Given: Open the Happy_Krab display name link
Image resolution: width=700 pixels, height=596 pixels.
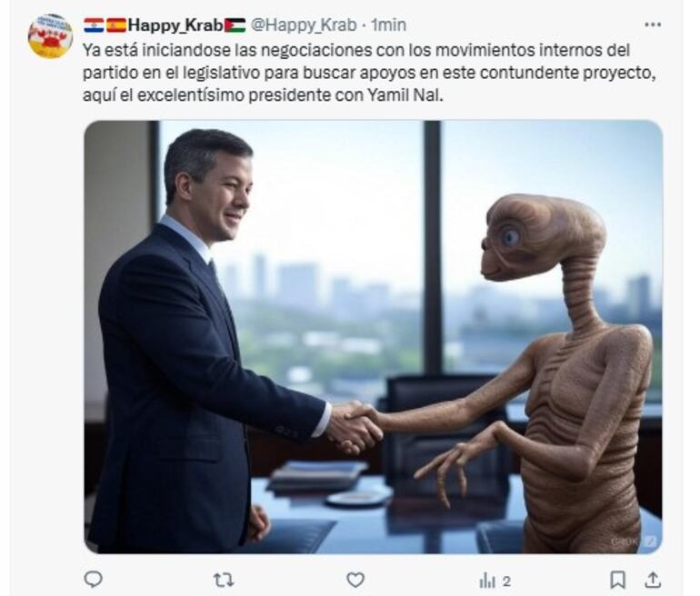Looking at the screenshot, I should 175,25.
